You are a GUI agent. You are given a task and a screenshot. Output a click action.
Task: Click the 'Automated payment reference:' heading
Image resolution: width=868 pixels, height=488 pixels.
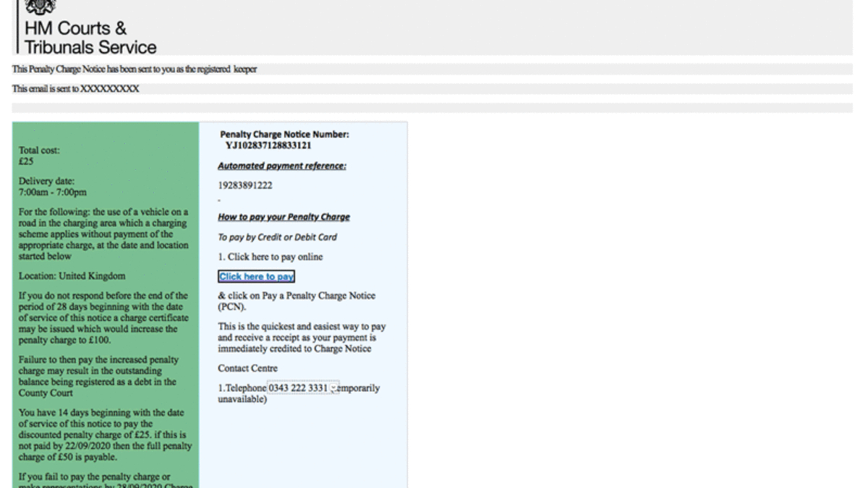click(x=282, y=166)
